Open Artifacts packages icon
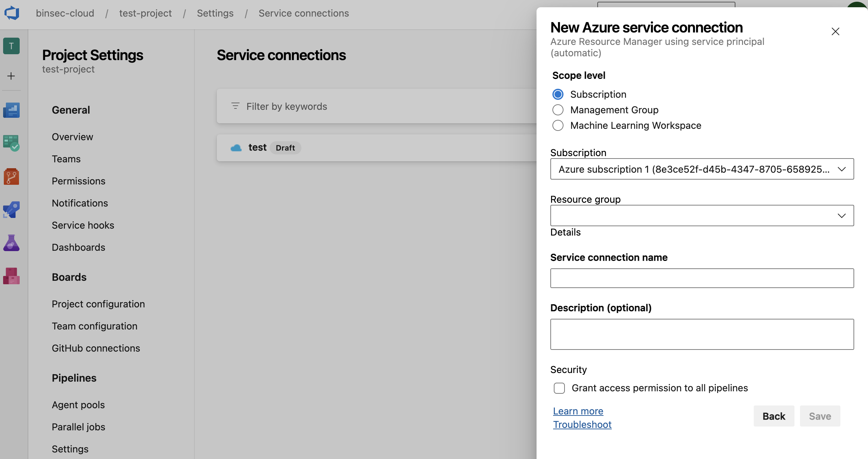This screenshot has height=459, width=868. pos(11,275)
